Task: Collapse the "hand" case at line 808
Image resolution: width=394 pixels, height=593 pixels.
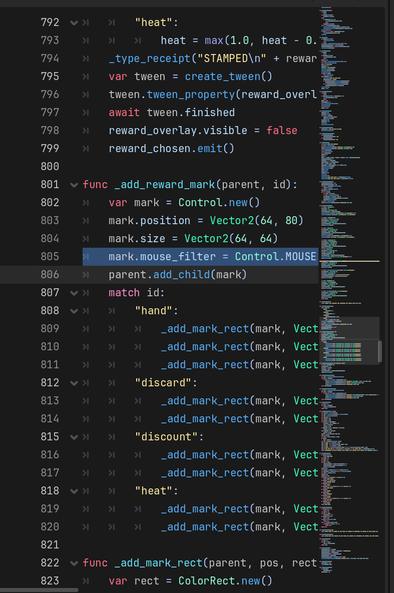Action: (74, 311)
